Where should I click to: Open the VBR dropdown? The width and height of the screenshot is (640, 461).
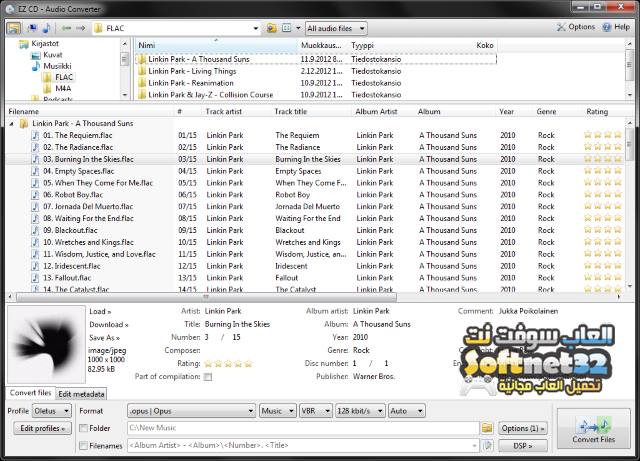[316, 411]
